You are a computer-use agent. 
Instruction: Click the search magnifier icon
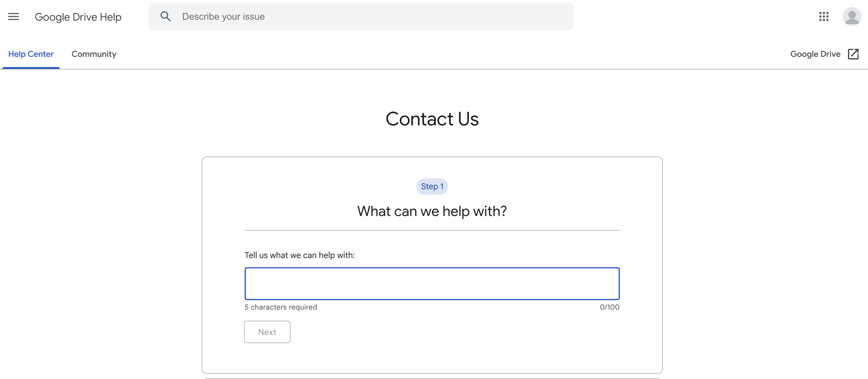(x=165, y=16)
